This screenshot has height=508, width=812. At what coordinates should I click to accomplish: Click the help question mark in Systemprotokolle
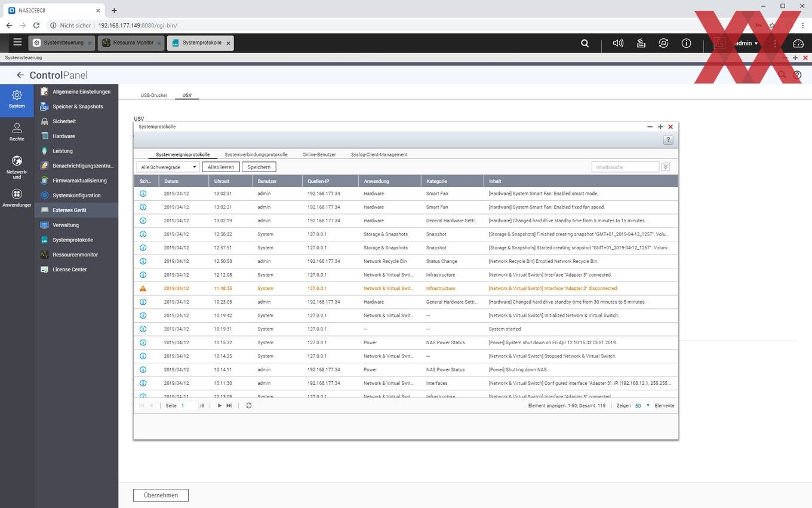tap(668, 140)
